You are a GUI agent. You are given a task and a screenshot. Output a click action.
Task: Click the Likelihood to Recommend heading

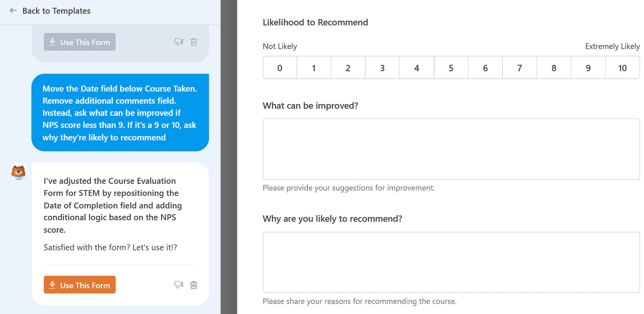pos(315,22)
